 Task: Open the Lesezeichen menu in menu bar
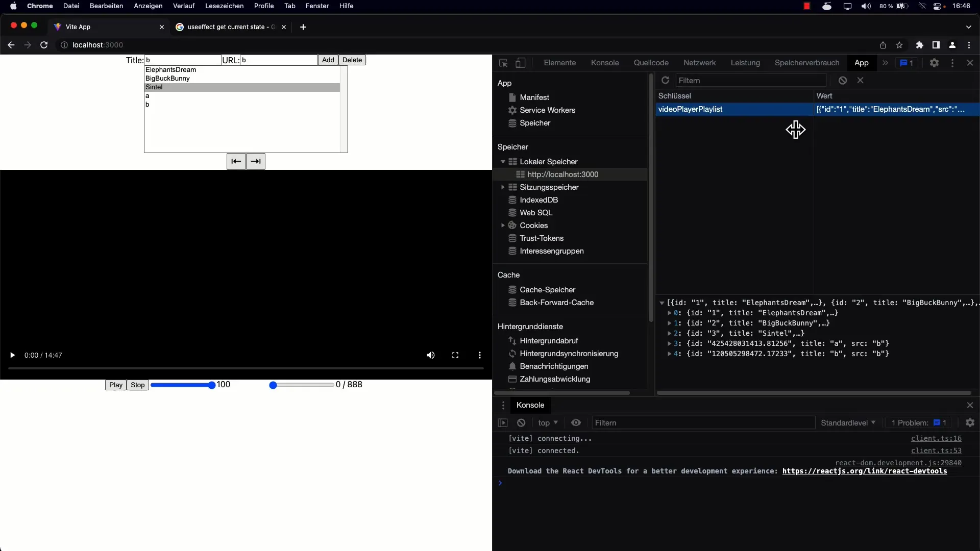click(x=224, y=6)
